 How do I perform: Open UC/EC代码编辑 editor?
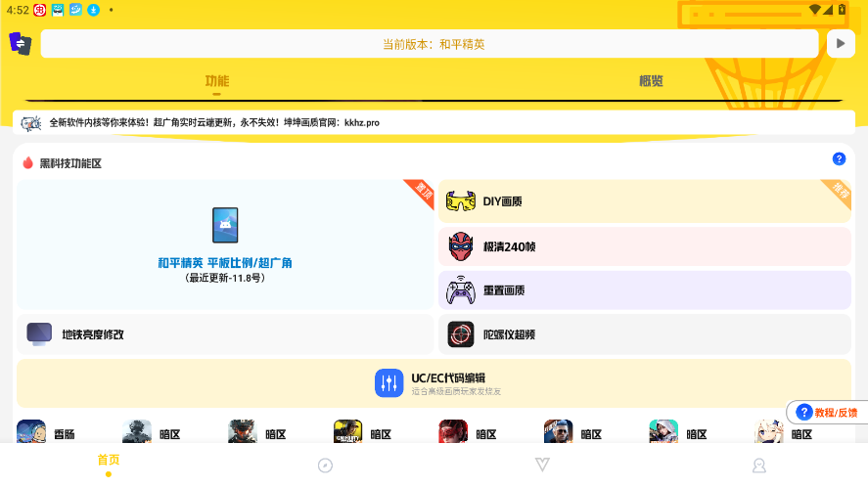434,383
